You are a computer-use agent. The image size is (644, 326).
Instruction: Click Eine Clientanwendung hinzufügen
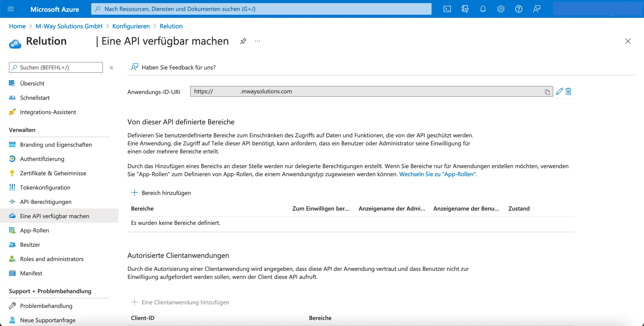(180, 302)
